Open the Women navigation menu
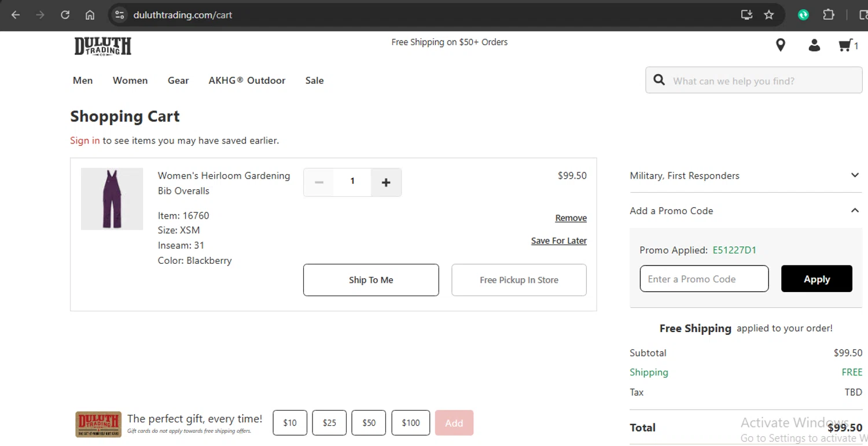868x446 pixels. (x=130, y=80)
